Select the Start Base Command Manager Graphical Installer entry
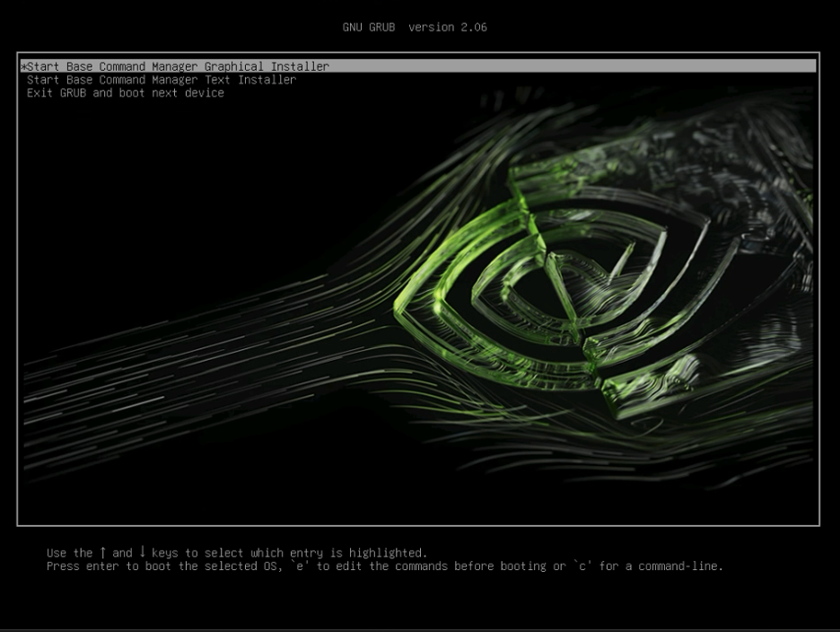Viewport: 840px width, 632px height. pos(178,66)
